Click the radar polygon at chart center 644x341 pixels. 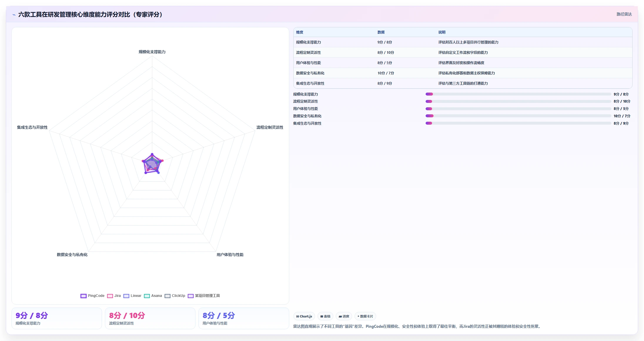pos(152,164)
